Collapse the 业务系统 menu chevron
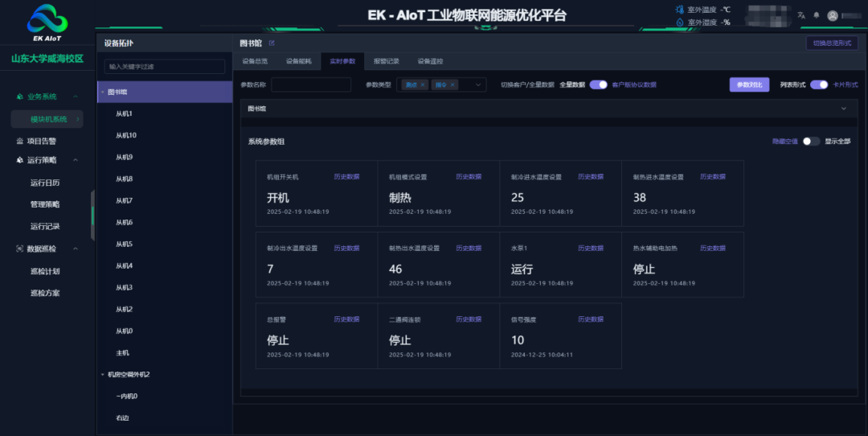The image size is (868, 436). click(x=76, y=97)
